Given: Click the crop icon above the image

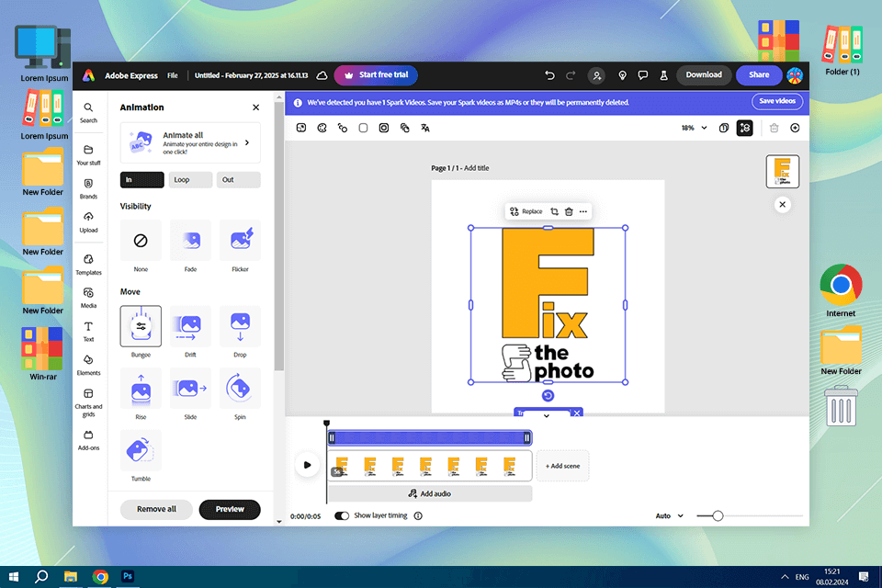Looking at the screenshot, I should tap(554, 211).
